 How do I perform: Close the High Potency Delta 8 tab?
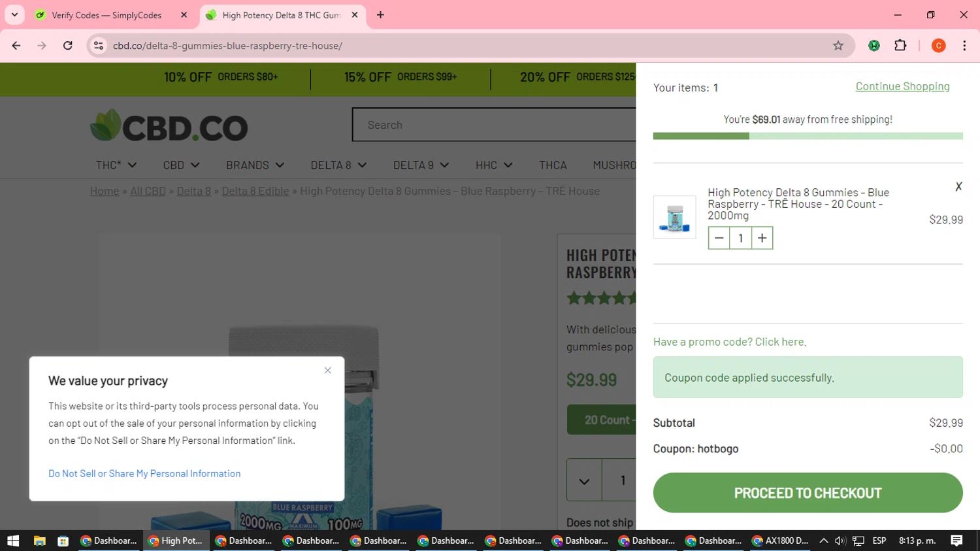point(355,14)
